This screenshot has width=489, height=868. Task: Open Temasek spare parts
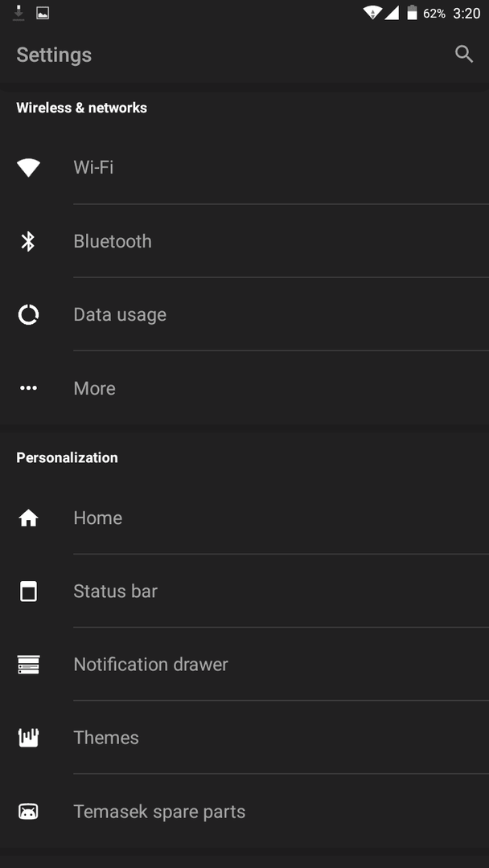(x=244, y=812)
